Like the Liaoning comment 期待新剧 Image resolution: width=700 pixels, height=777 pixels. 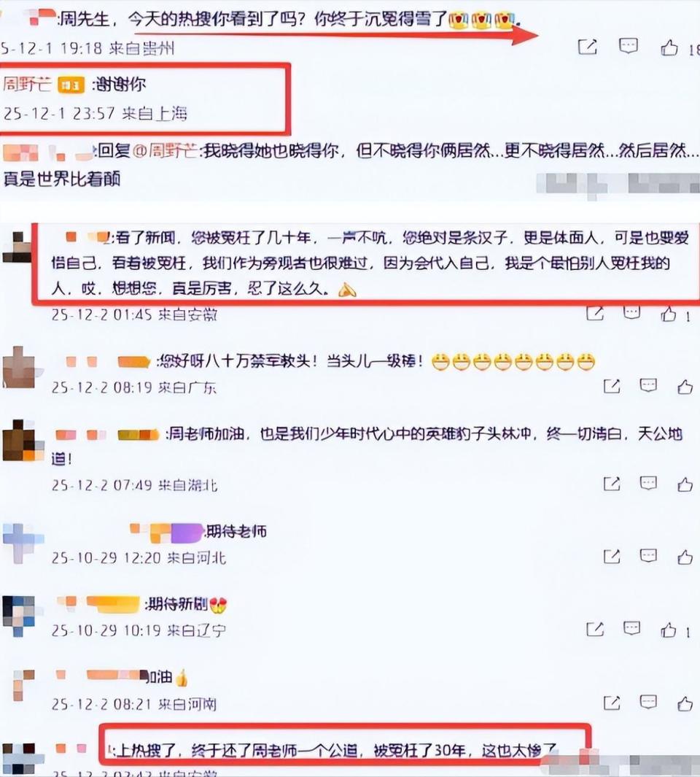pos(669,630)
